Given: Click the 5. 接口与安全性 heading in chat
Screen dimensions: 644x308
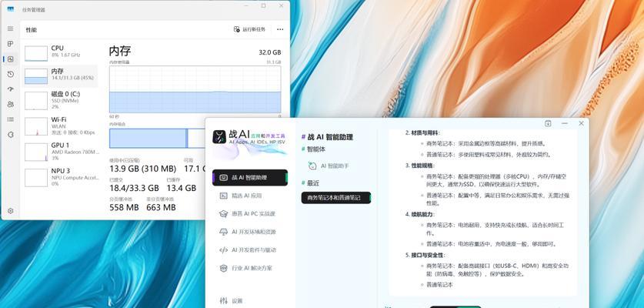Looking at the screenshot, I should click(x=425, y=255).
